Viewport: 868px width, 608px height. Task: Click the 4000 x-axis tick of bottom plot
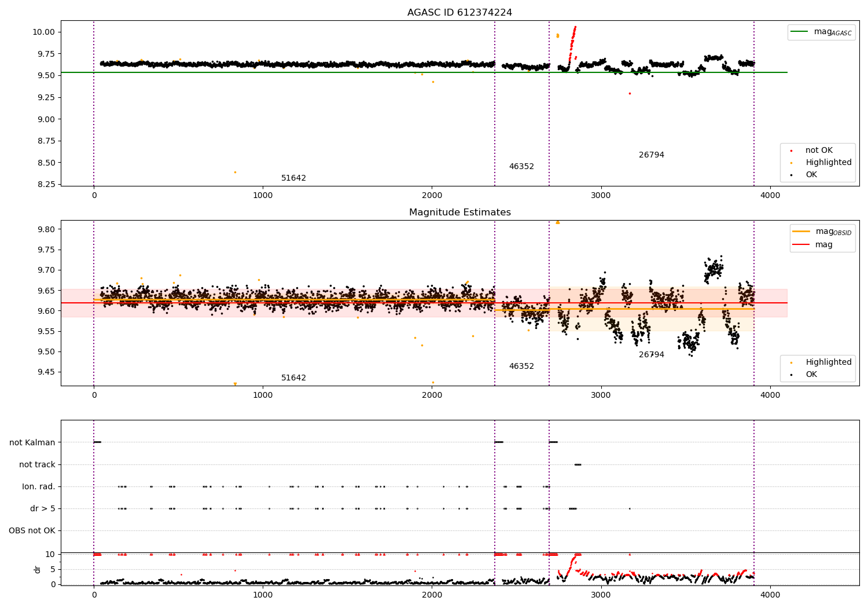770,595
